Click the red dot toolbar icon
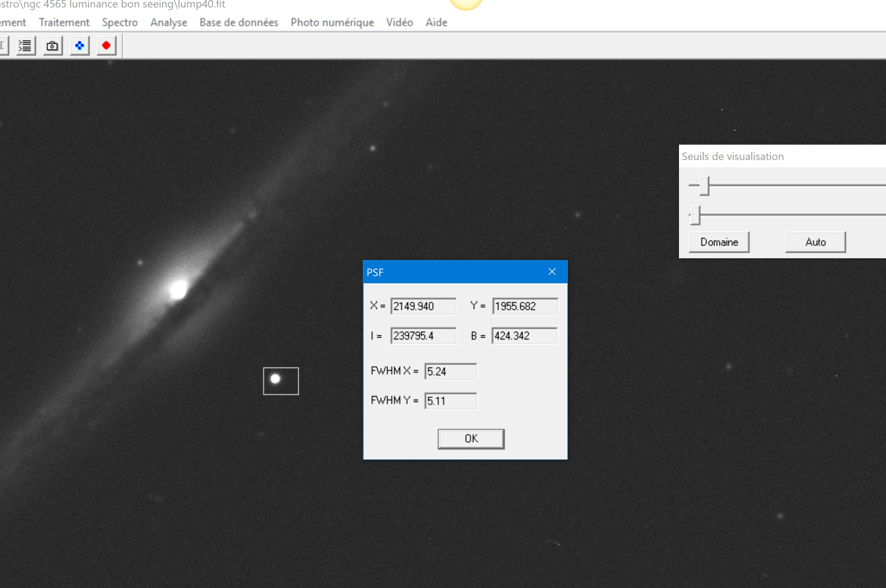Image resolution: width=886 pixels, height=588 pixels. click(x=106, y=46)
